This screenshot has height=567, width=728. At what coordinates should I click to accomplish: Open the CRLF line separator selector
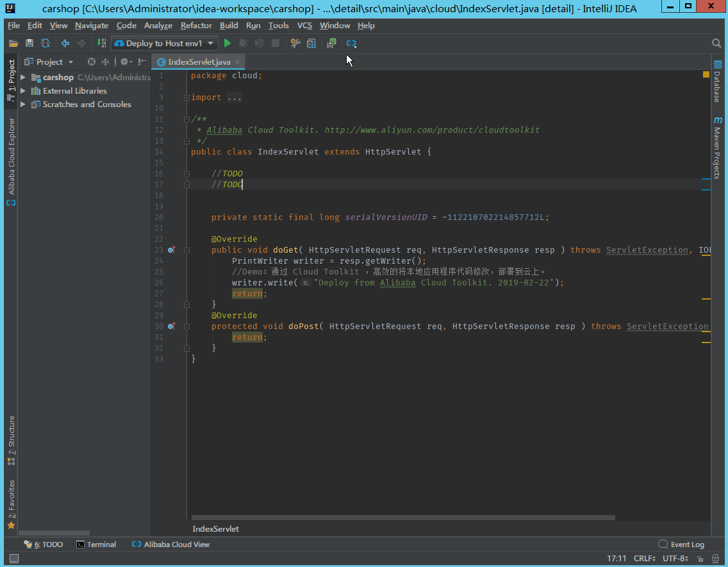coord(645,558)
